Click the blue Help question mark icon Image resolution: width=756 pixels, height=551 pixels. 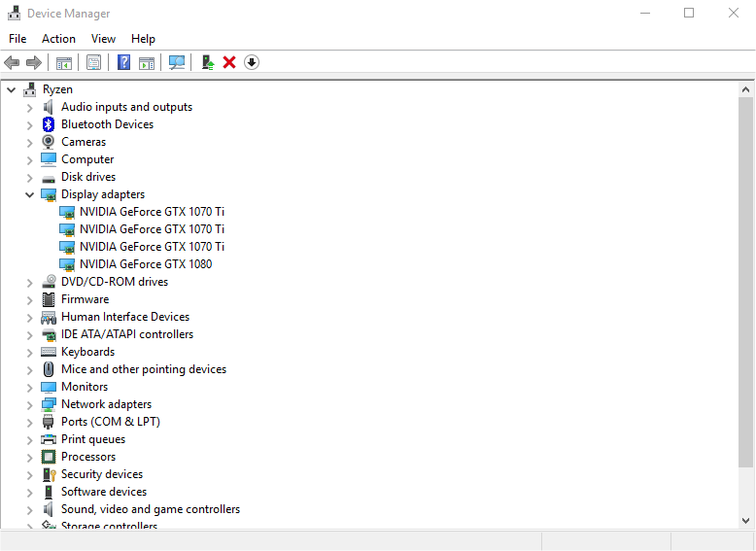click(x=124, y=62)
